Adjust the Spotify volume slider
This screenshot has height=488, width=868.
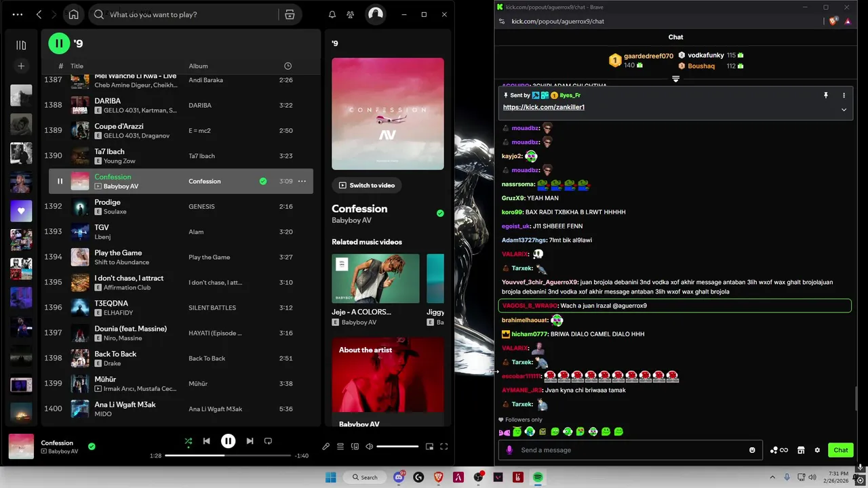pyautogui.click(x=397, y=447)
